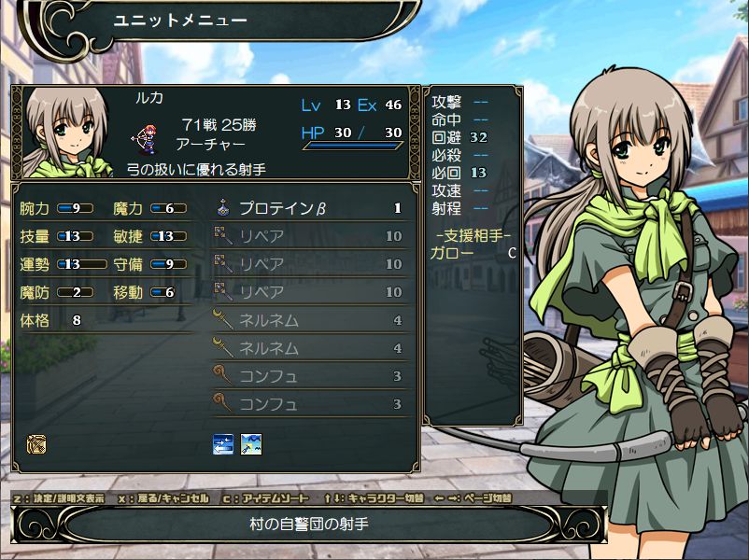Click the first リペア staff icon
Viewport: 749px width, 560px height.
(223, 235)
